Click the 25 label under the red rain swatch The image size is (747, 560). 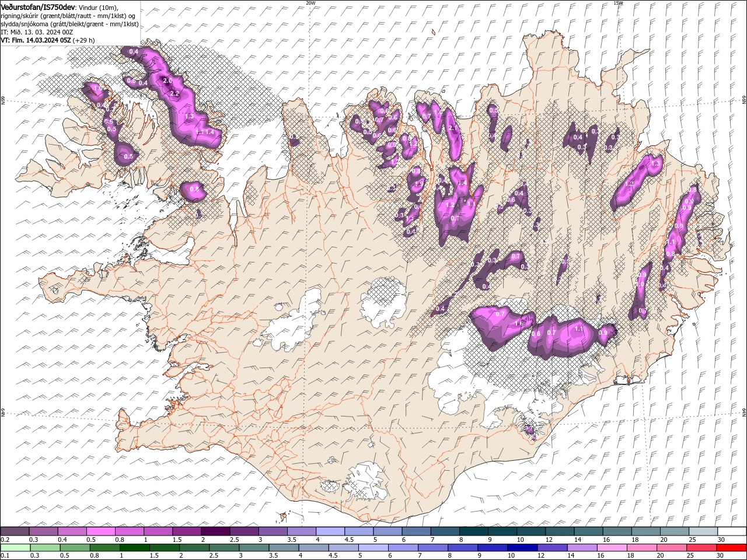(x=690, y=556)
